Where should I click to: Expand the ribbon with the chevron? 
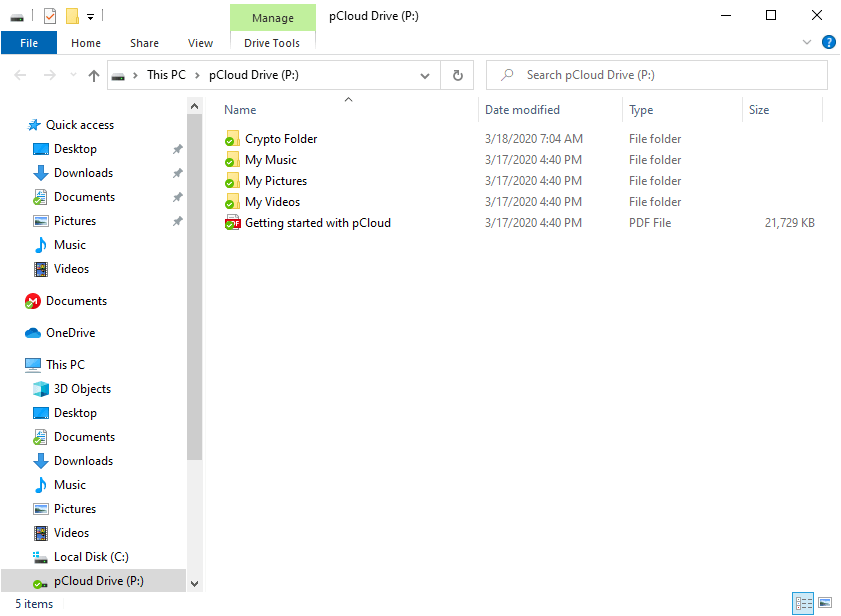[x=807, y=42]
